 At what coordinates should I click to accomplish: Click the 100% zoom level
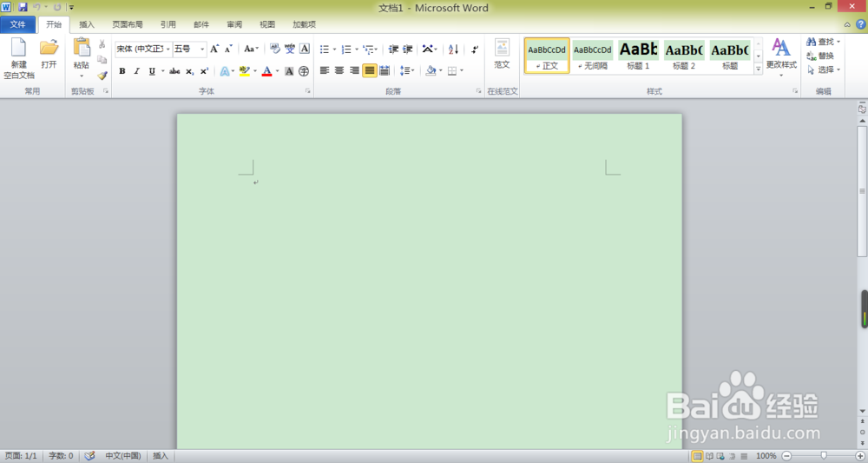(x=766, y=456)
